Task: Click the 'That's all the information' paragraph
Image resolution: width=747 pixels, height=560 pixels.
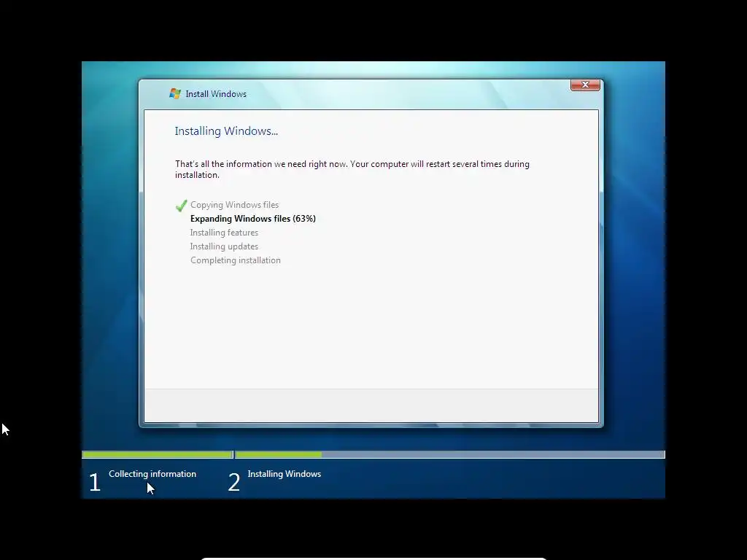Action: [352, 169]
